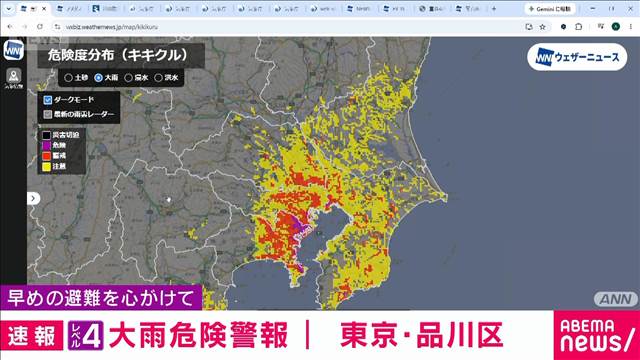The width and height of the screenshot is (640, 360).
Task: Switch to the tab with the square person icon
Action: click(x=105, y=9)
